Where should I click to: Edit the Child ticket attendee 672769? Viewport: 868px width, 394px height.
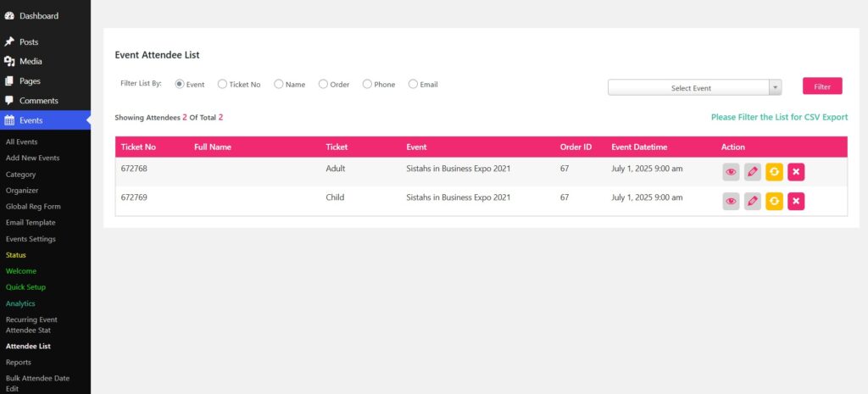(x=752, y=201)
